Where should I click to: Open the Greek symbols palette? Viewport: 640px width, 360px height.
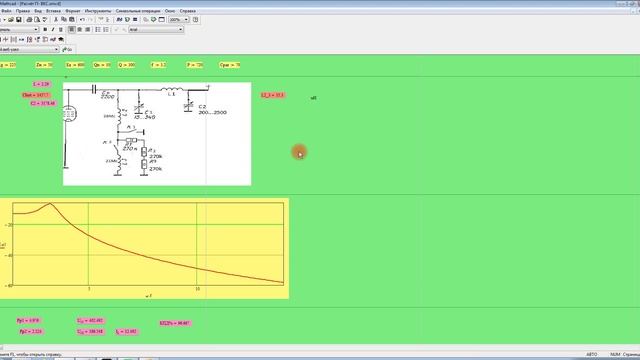tap(53, 39)
